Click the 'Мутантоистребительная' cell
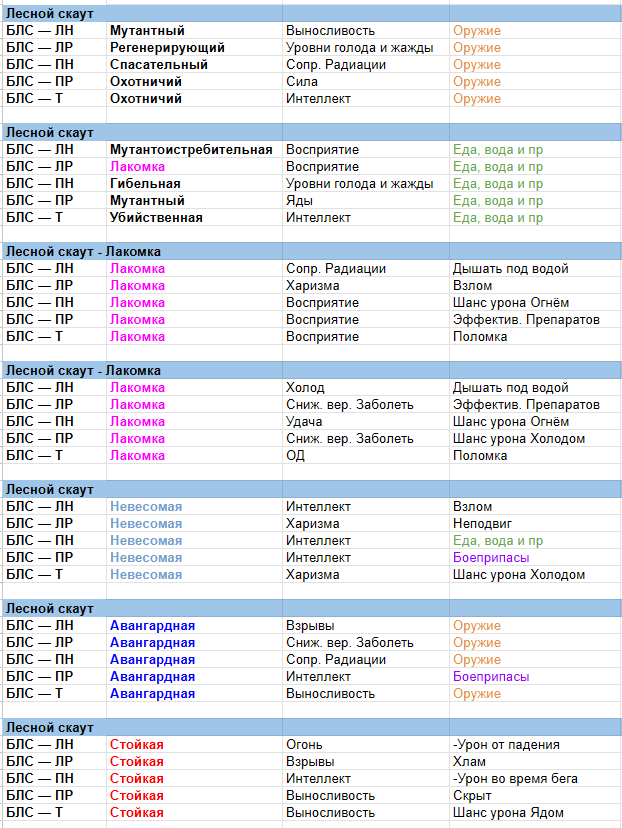Screen dimensions: 622x828 194,149
